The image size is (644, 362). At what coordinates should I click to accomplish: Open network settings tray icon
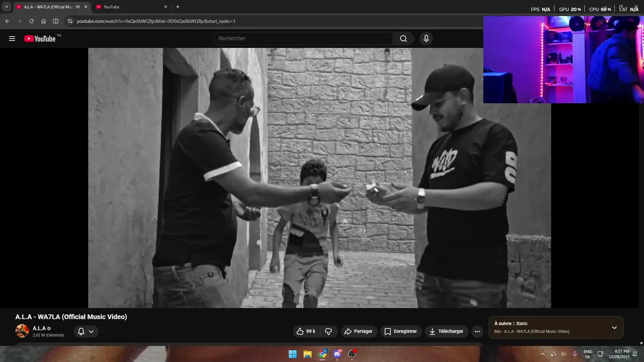pyautogui.click(x=600, y=354)
